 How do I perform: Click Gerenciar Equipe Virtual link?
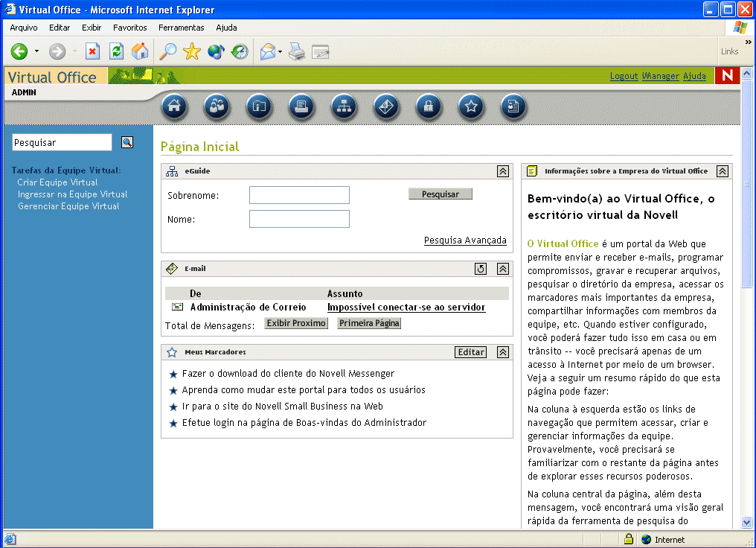[68, 206]
